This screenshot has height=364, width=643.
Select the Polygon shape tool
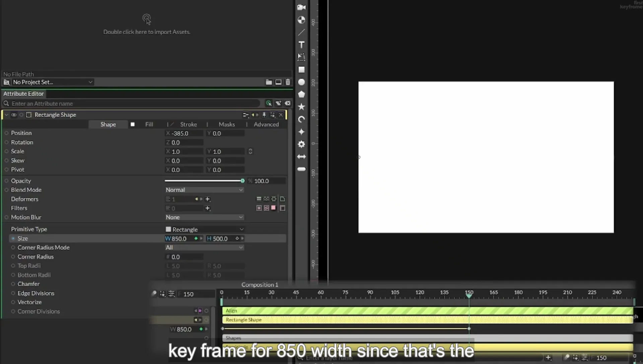tap(301, 94)
